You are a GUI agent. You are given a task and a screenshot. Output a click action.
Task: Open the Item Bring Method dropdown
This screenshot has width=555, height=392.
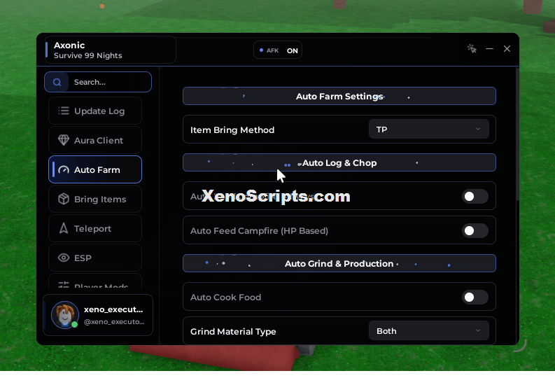pyautogui.click(x=428, y=129)
